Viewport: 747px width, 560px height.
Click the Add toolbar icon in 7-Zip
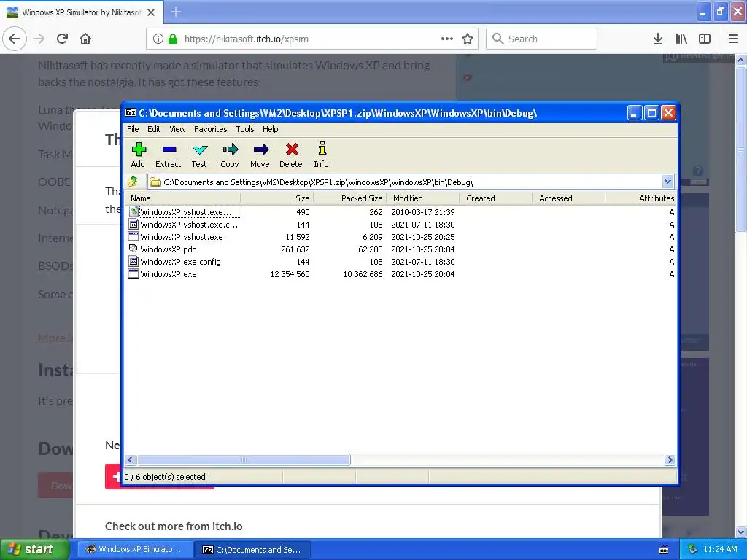pos(139,149)
